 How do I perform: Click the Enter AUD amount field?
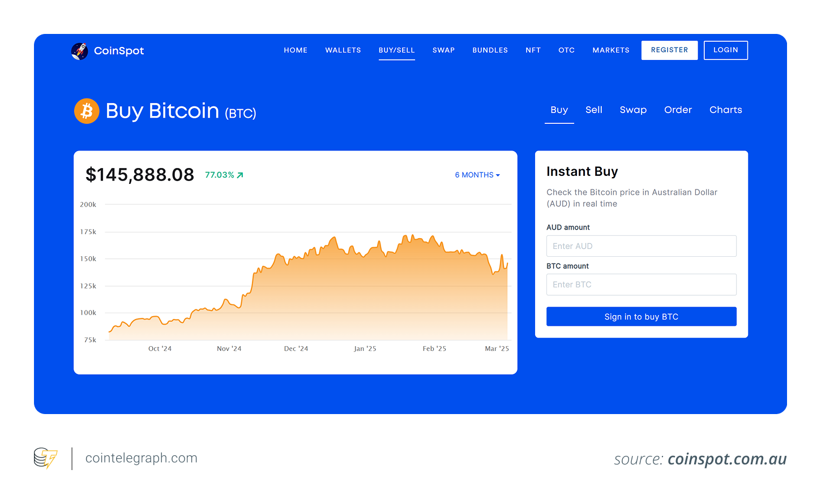tap(641, 245)
